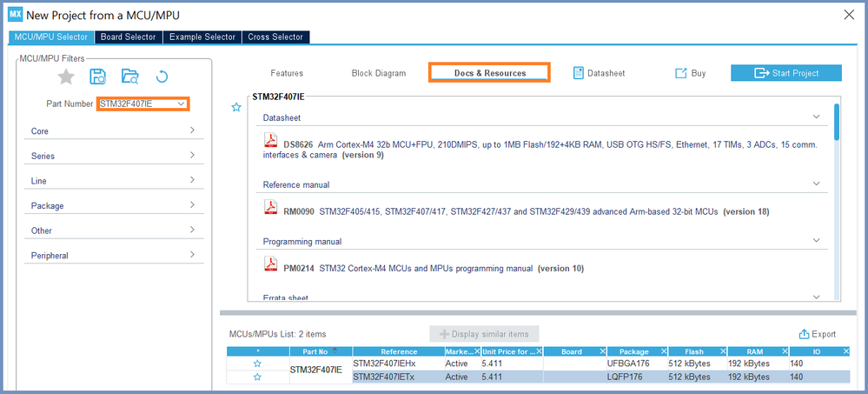868x394 pixels.
Task: Sort by Part No column header
Action: pos(321,351)
